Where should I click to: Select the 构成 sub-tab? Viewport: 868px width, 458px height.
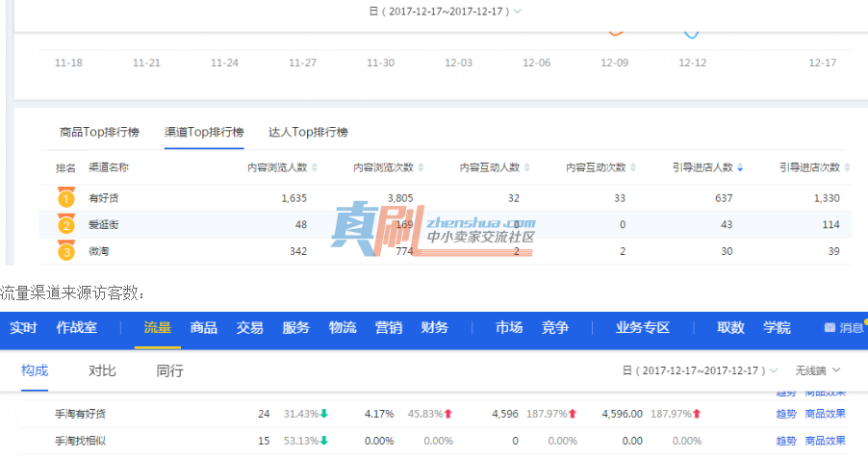(x=35, y=370)
